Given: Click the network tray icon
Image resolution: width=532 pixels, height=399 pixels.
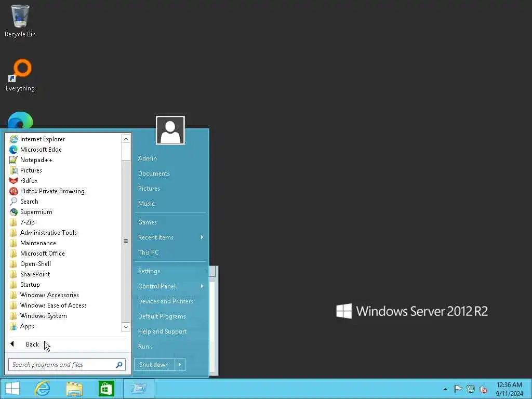Looking at the screenshot, I should [x=470, y=389].
